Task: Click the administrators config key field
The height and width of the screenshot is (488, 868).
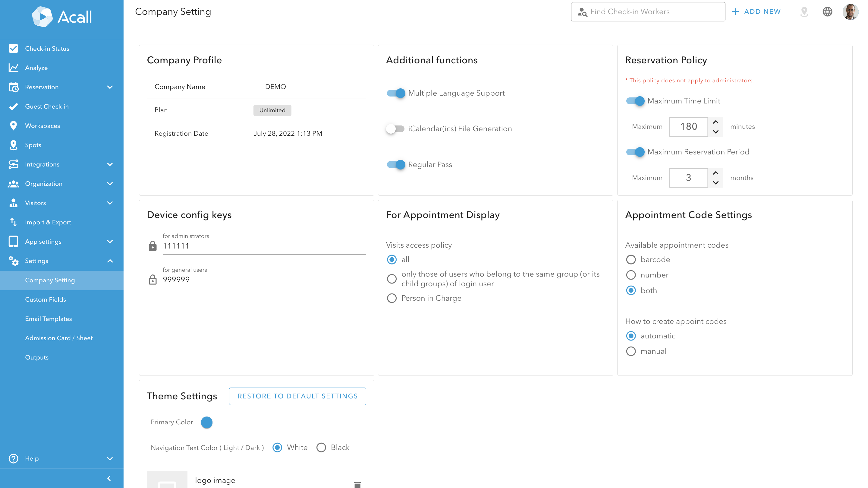Action: tap(264, 246)
